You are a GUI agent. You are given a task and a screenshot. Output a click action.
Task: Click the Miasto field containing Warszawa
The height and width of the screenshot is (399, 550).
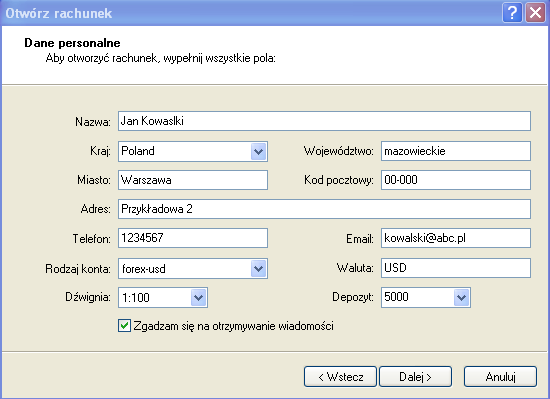click(x=193, y=180)
